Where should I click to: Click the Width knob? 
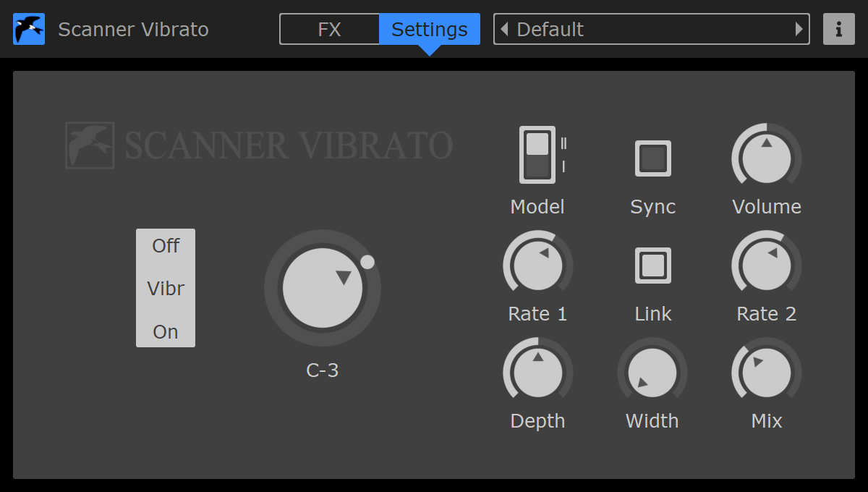coord(652,373)
